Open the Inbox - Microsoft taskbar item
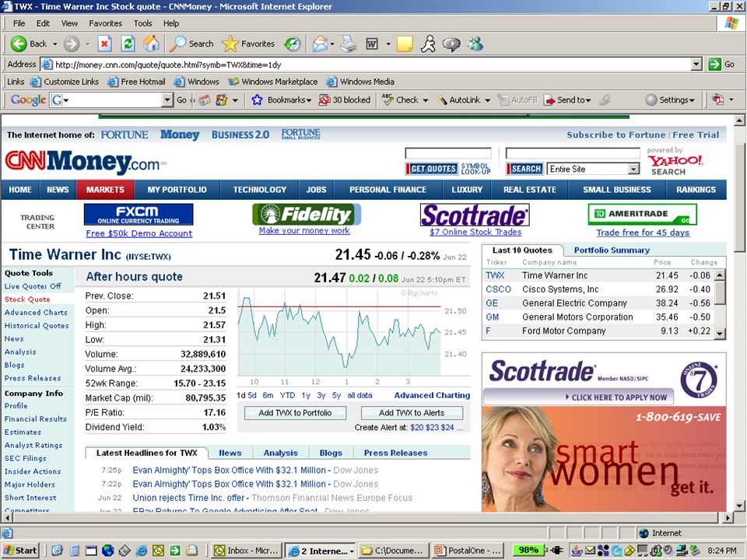Viewport: 747px width, 560px height. tap(246, 551)
